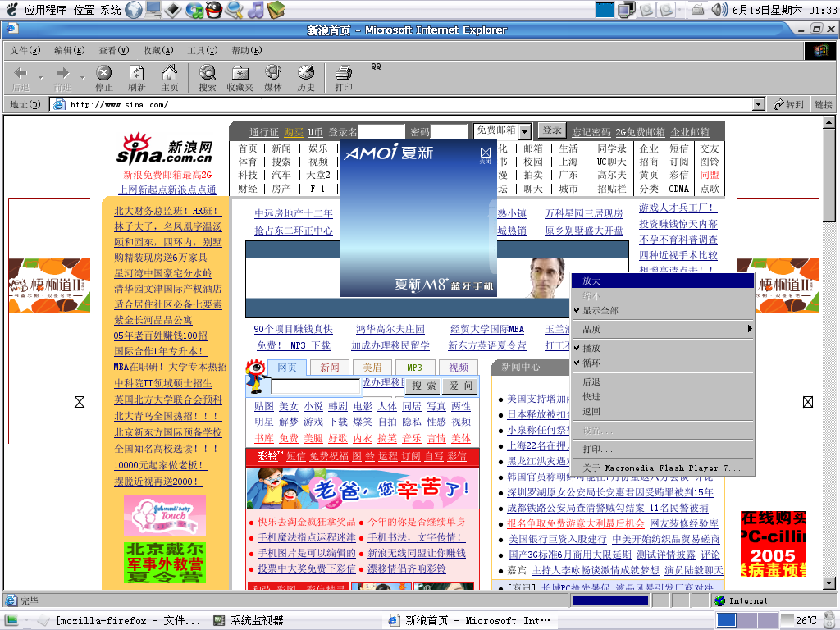Refresh the page with 刷新 icon
Image resolution: width=840 pixels, height=630 pixels.
coord(137,78)
